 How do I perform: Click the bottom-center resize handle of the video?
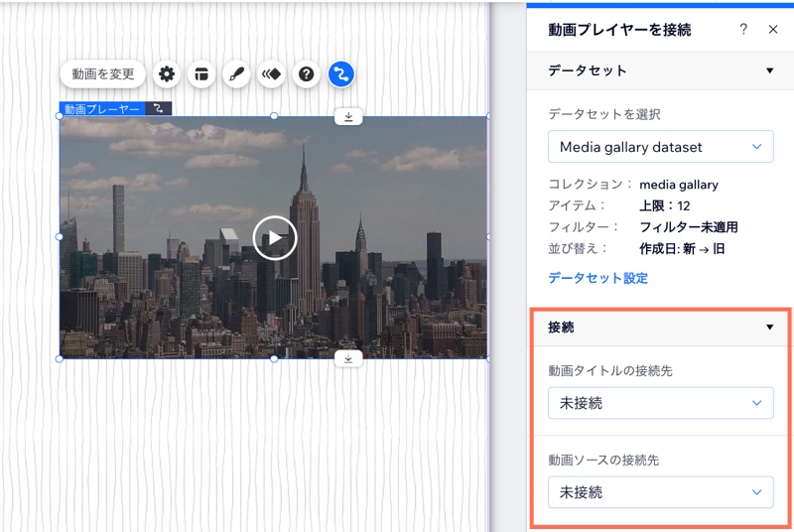274,359
